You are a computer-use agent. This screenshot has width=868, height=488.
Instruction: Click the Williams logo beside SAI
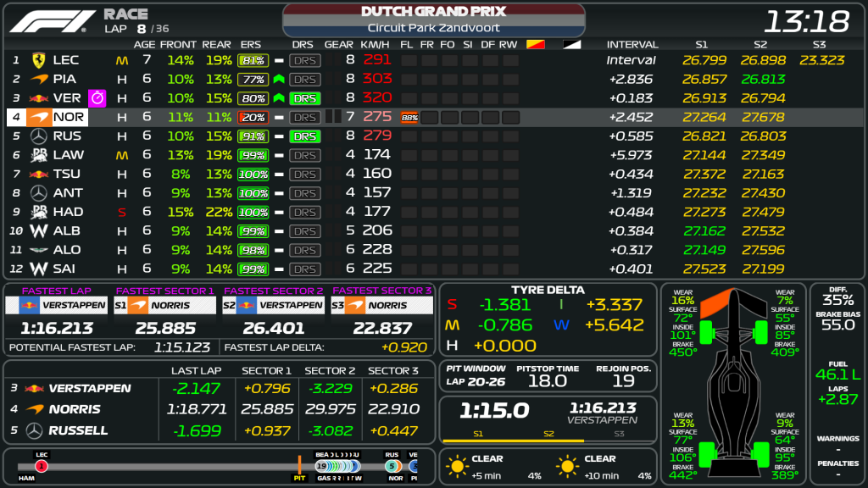[x=38, y=269]
